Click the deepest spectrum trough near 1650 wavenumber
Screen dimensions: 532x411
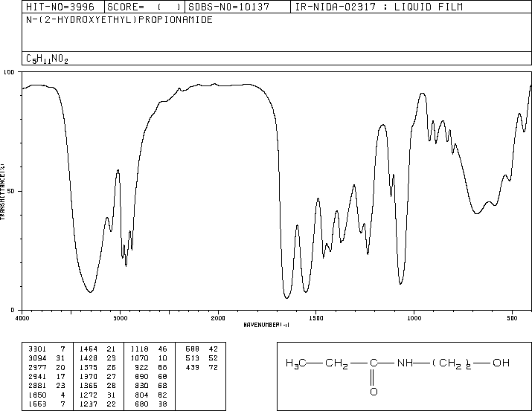[286, 297]
